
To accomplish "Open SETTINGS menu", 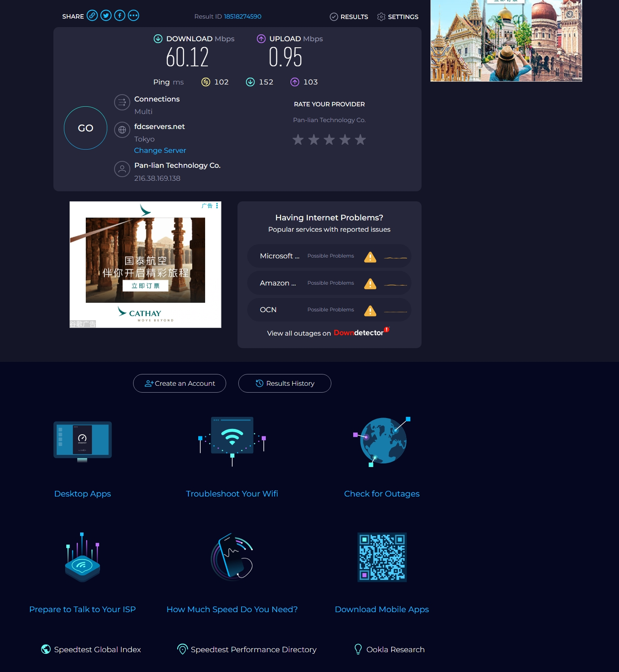I will click(398, 17).
